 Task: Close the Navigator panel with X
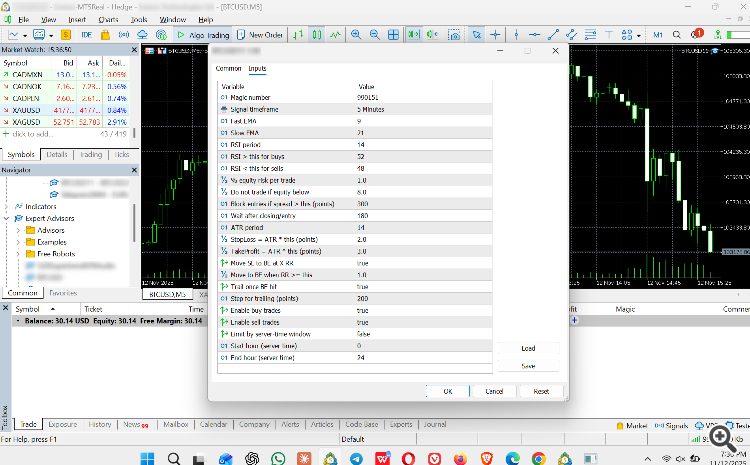132,171
